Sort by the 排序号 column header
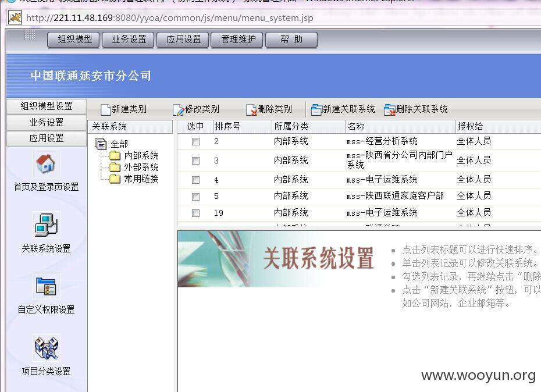This screenshot has height=392, width=541. tap(242, 127)
